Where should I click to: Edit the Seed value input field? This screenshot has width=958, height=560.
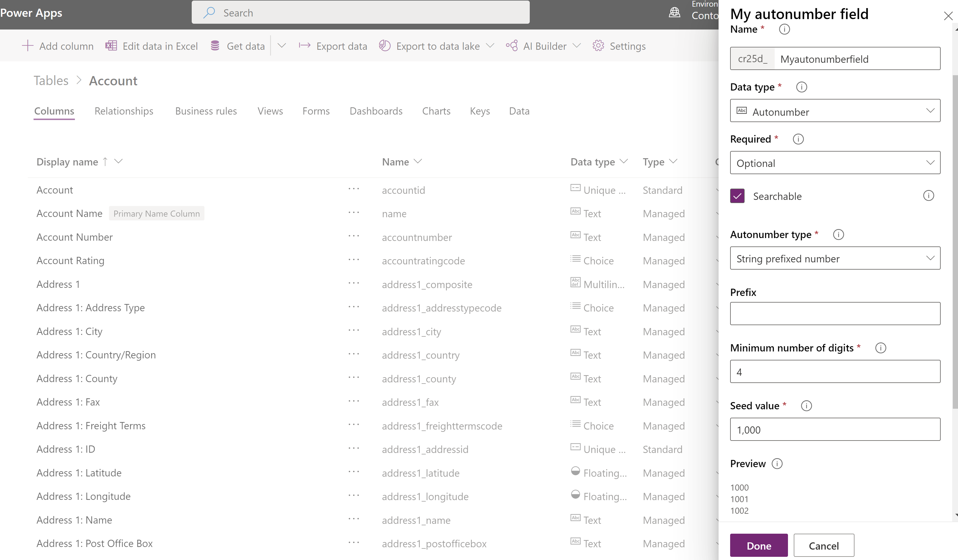[x=835, y=429]
